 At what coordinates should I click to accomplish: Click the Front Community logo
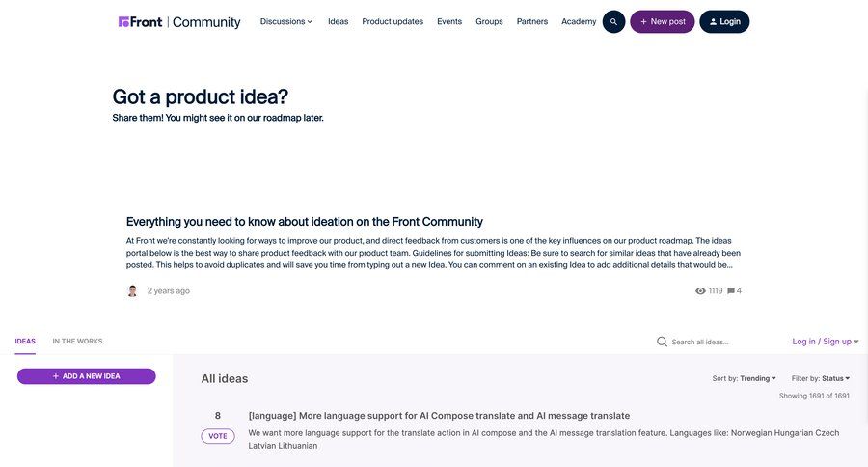point(179,21)
